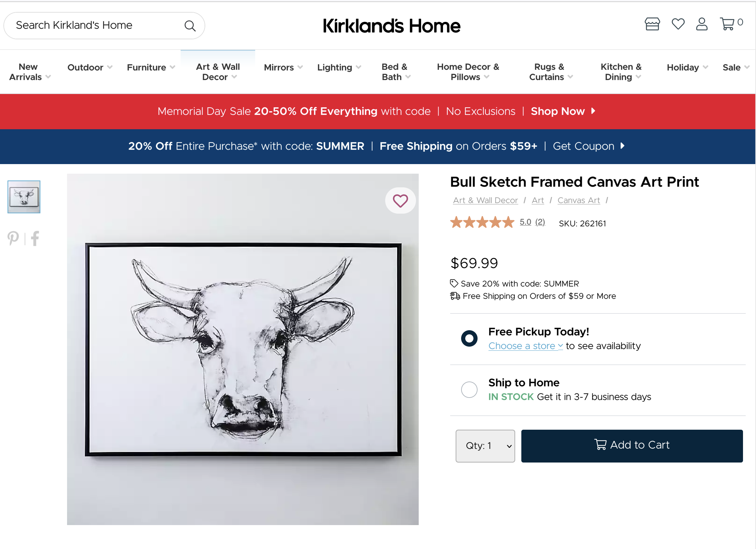Click the Add to Cart button
Viewport: 756px width, 549px height.
click(632, 446)
